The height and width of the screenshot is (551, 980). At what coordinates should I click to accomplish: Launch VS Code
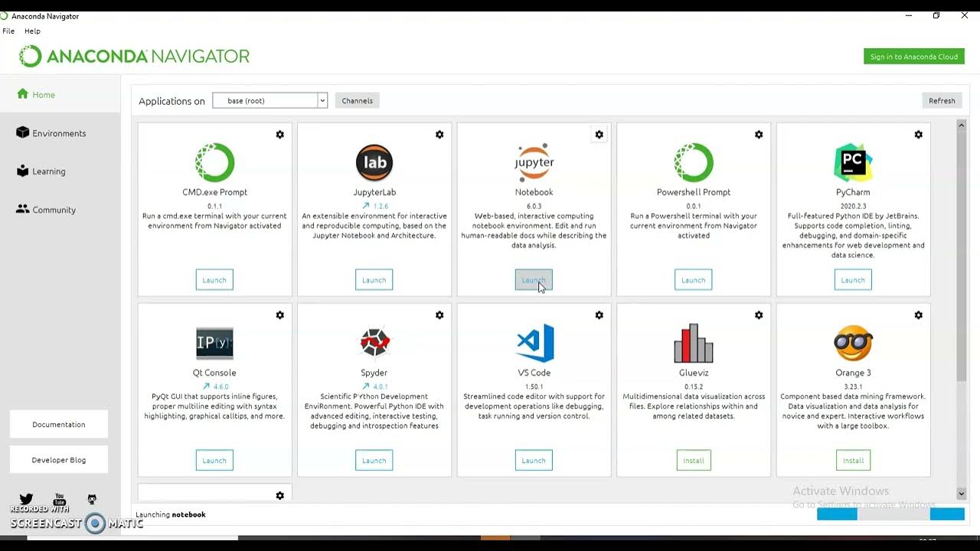(534, 461)
